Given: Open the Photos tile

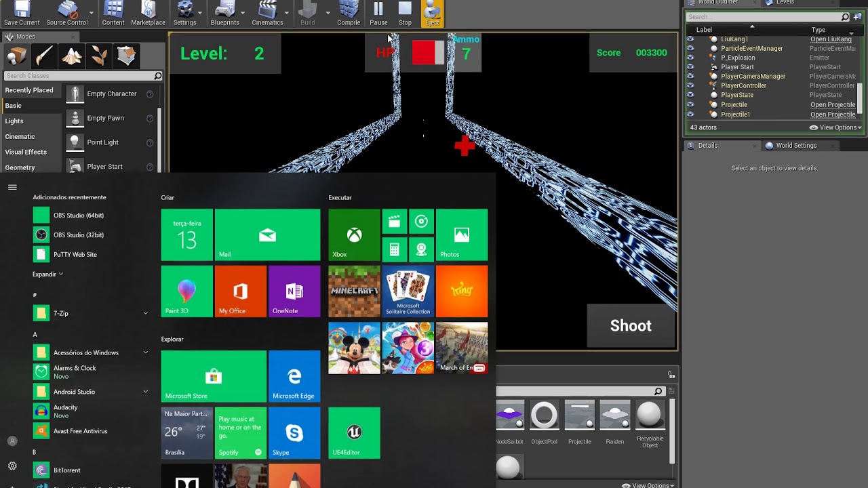Looking at the screenshot, I should tap(461, 235).
